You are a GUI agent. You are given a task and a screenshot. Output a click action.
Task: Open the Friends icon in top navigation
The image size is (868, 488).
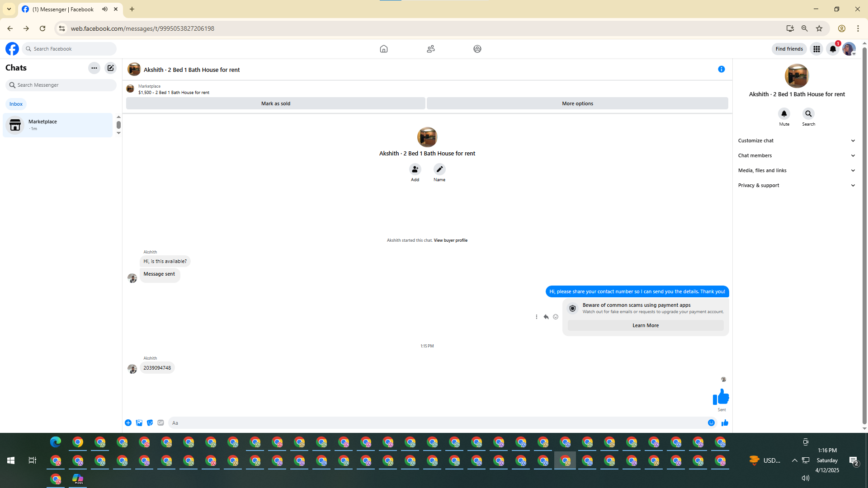431,49
